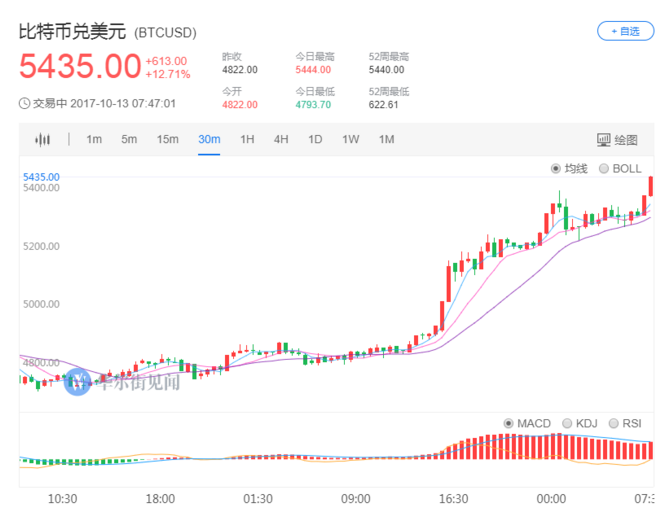Click the +12.71% percent change
The image size is (655, 516).
tap(168, 74)
